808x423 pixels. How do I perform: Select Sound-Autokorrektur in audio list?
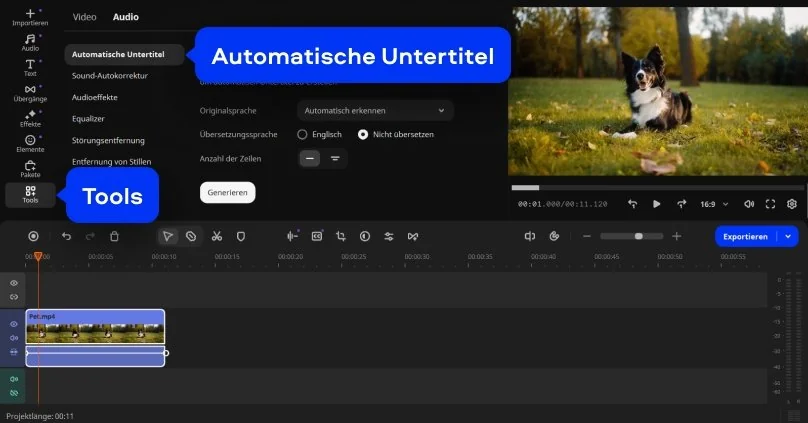point(108,75)
